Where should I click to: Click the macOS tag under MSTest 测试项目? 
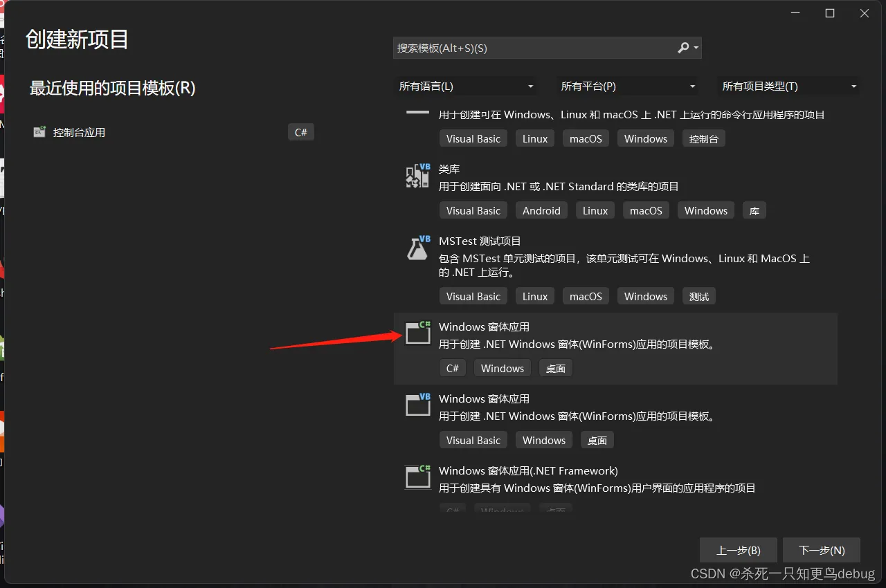point(586,297)
